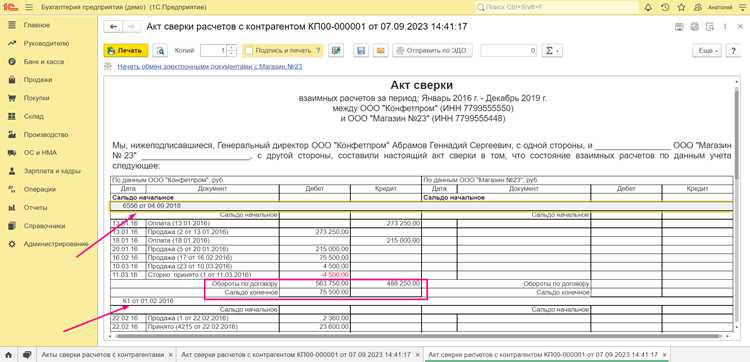Click the horizontal scrollbar under the document
The height and width of the screenshot is (362, 750).
(419, 336)
